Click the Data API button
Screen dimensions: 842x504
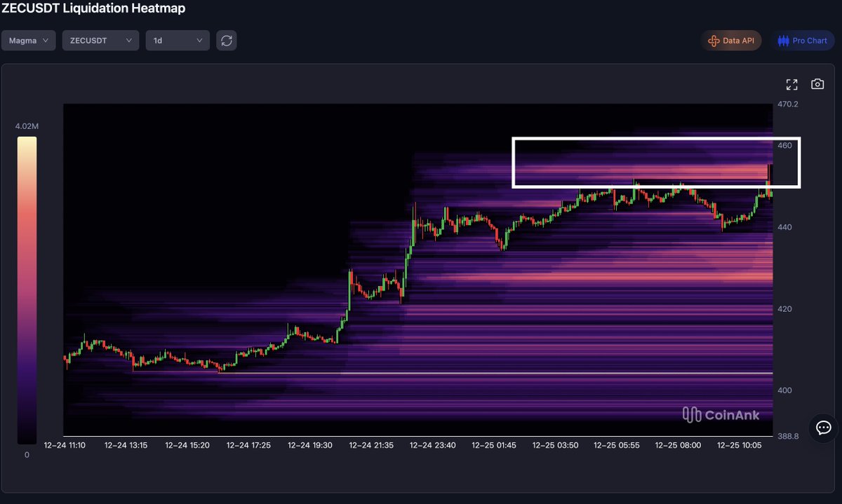click(731, 40)
